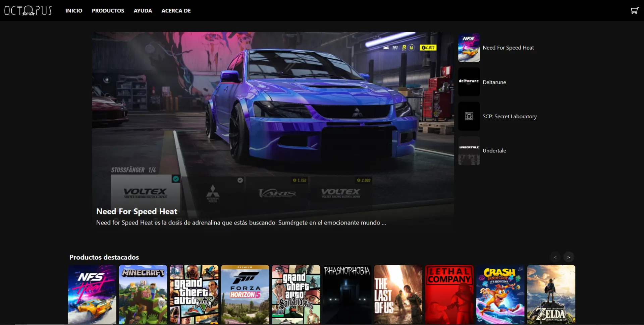The image size is (644, 325).
Task: Go to previous featured products page
Action: 555,257
